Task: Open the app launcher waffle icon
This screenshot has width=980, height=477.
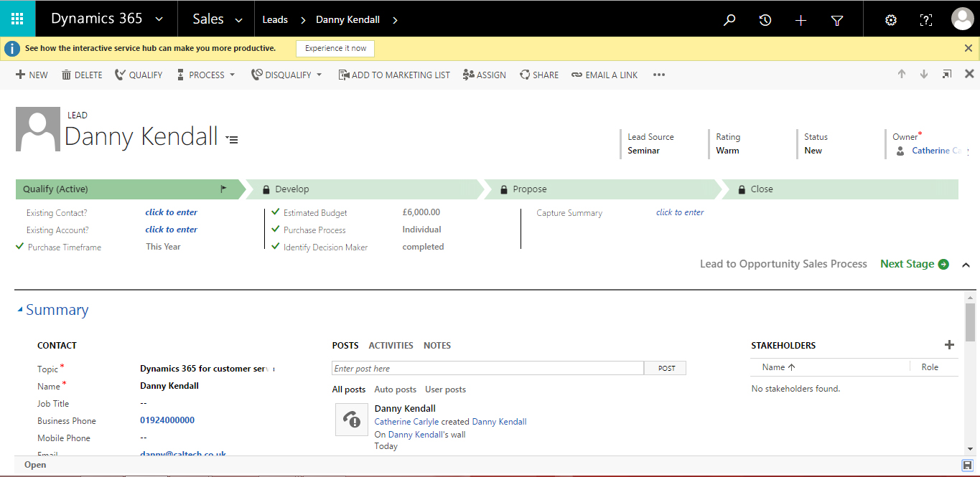Action: pyautogui.click(x=17, y=19)
